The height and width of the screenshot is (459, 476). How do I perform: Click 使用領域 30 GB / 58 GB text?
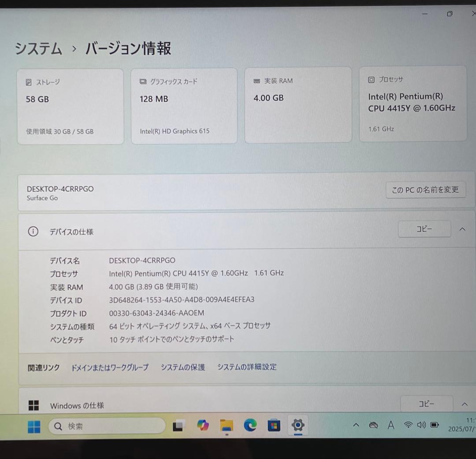60,131
